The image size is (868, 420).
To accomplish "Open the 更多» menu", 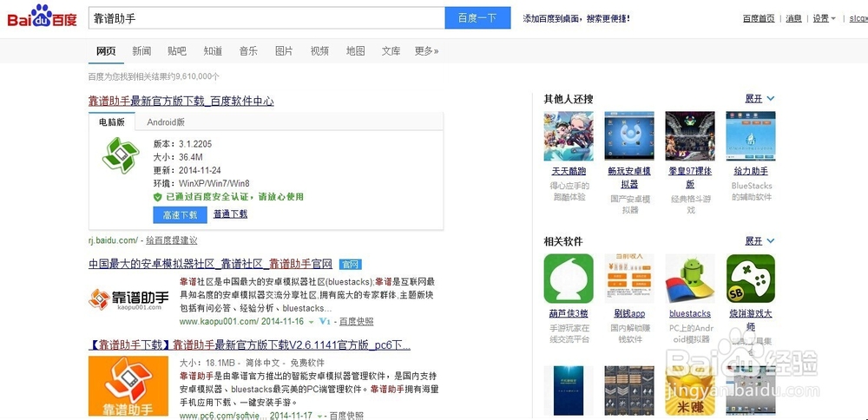I will (427, 51).
